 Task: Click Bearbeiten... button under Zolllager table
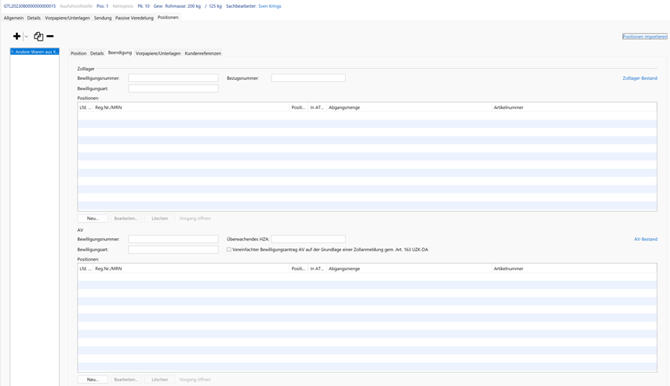tap(126, 218)
